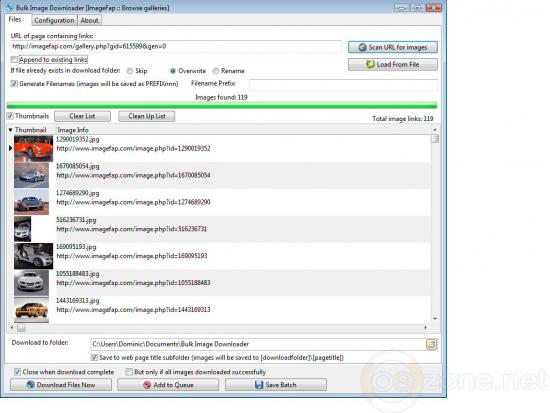Open the About tab
The height and width of the screenshot is (413, 550).
coord(89,20)
